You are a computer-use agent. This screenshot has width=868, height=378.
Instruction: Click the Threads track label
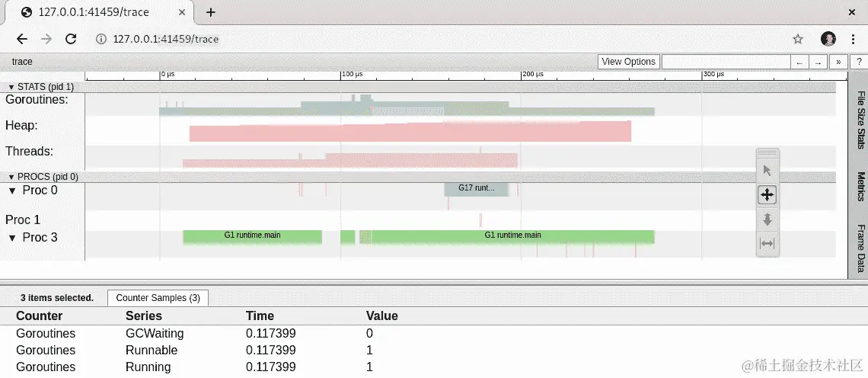30,152
